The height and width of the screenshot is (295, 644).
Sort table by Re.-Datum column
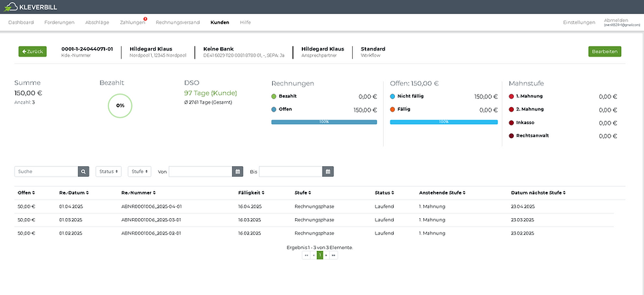coord(74,193)
